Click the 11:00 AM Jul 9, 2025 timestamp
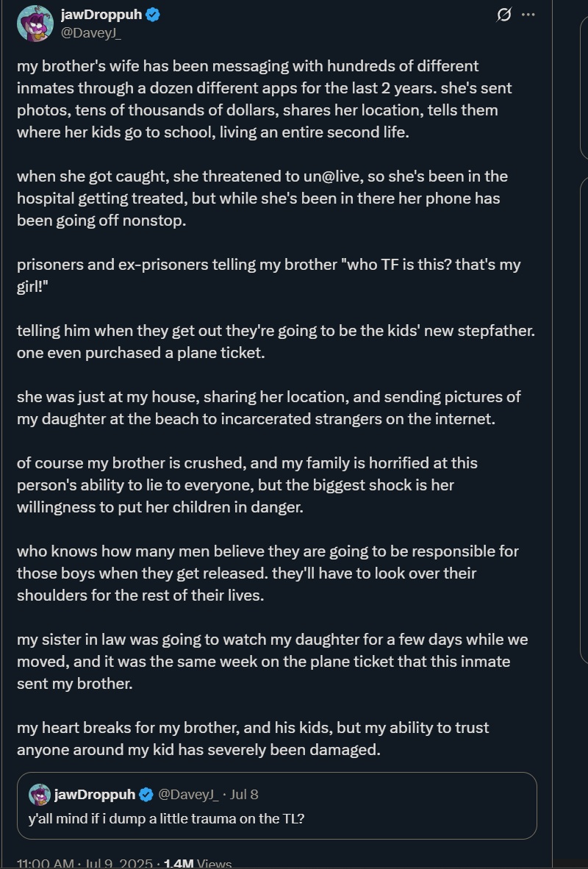588x869 pixels. pos(85,864)
